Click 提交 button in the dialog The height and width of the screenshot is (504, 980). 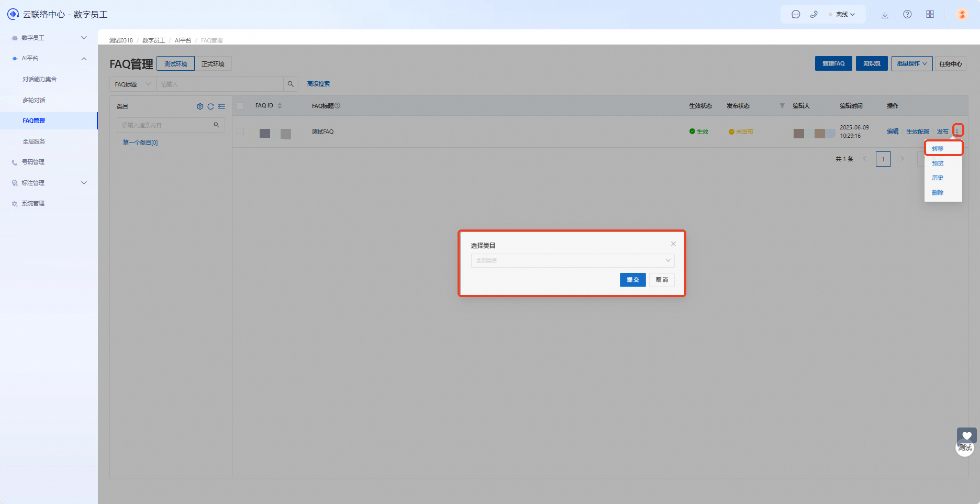coord(633,280)
